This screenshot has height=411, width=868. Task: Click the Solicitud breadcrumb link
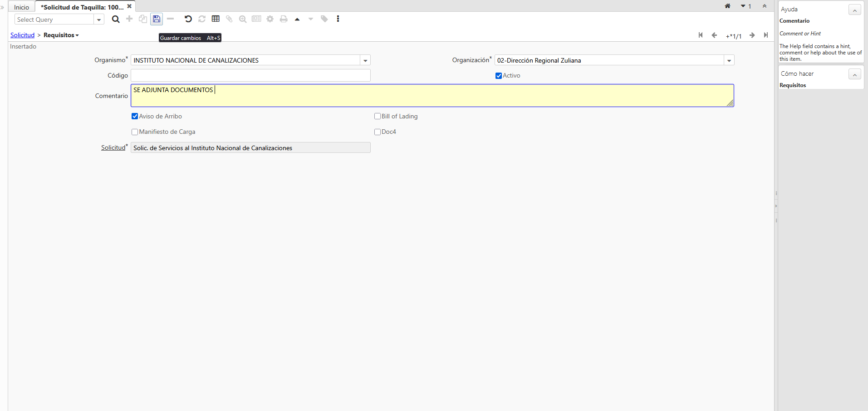22,35
